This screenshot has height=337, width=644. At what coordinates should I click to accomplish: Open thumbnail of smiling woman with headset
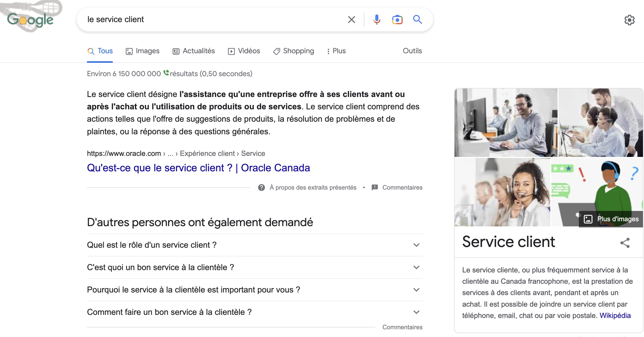[x=502, y=192]
